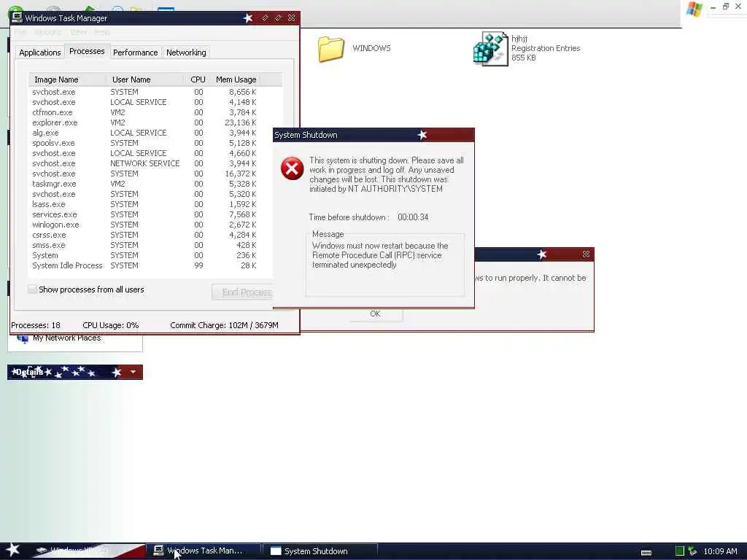This screenshot has width=747, height=560.
Task: Select the WINDOWS folder name label
Action: [371, 48]
